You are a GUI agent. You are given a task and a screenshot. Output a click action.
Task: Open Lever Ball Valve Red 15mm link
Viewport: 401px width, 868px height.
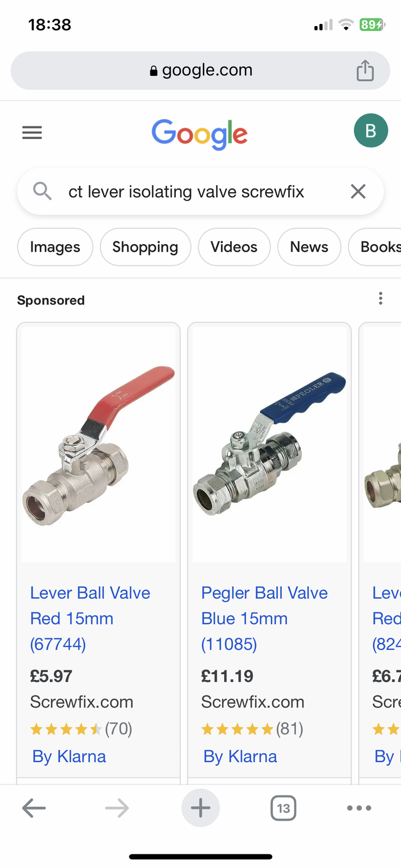90,618
